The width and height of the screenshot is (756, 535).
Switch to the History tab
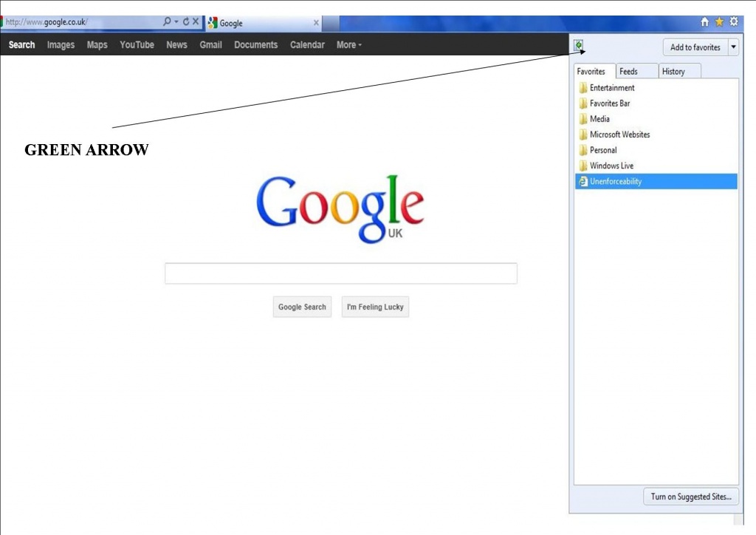[x=673, y=72]
